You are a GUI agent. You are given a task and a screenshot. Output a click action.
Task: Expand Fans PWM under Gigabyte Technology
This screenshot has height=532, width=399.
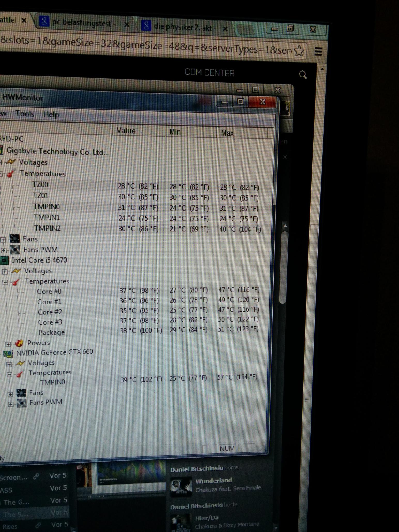(4, 250)
